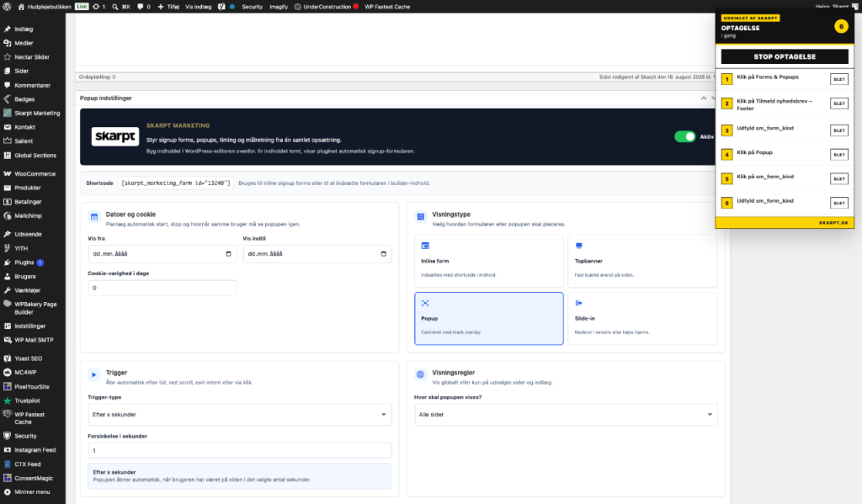This screenshot has width=862, height=504.
Task: Open WP Mail SMTP sidebar item
Action: click(x=33, y=340)
